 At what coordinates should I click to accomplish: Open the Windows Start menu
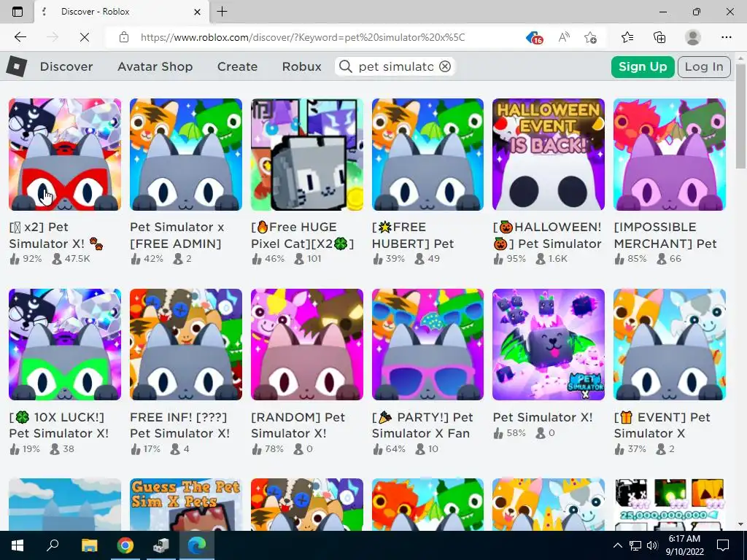pos(18,545)
